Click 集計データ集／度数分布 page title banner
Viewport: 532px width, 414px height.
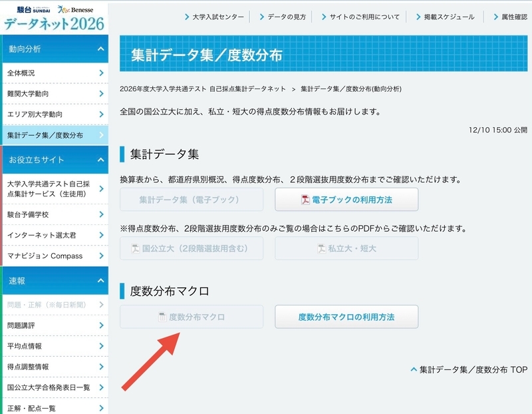point(324,54)
